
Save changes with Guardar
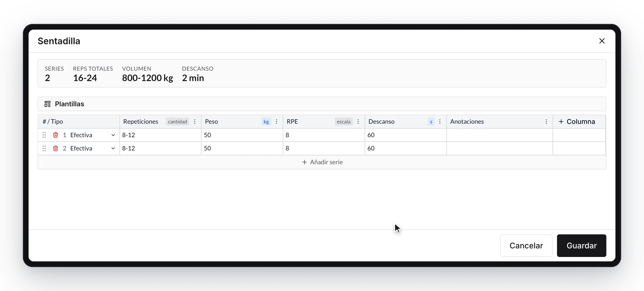[x=582, y=246]
